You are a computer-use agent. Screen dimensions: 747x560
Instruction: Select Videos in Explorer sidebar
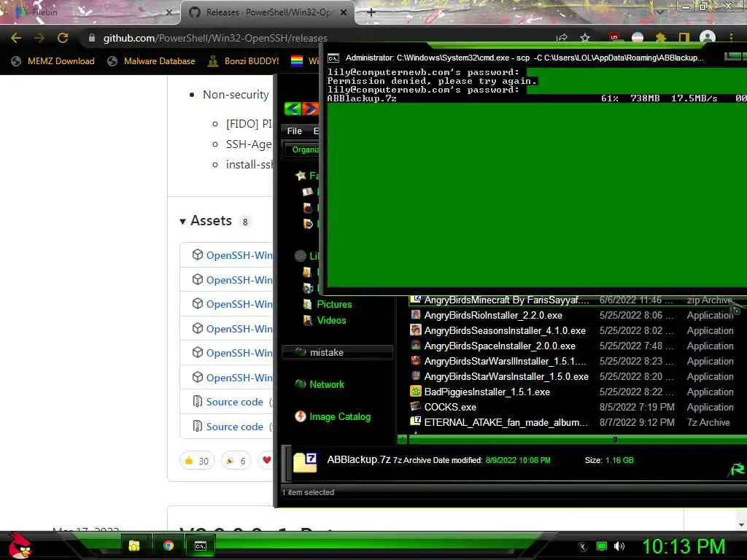click(332, 321)
